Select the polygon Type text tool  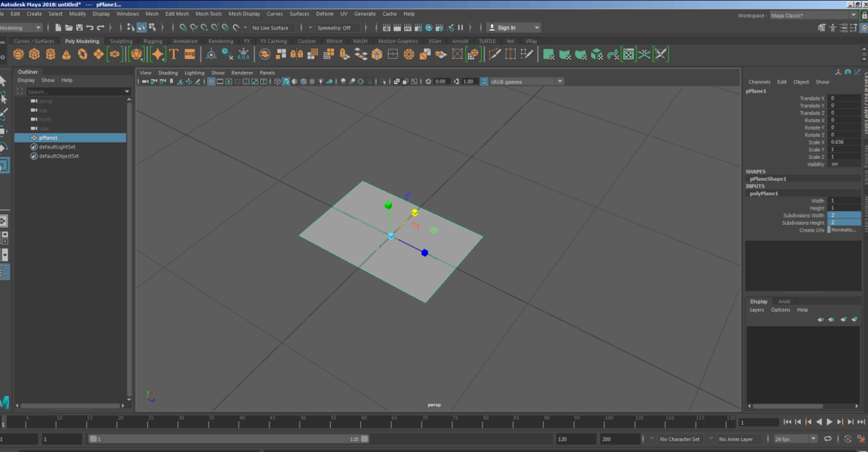click(x=174, y=54)
